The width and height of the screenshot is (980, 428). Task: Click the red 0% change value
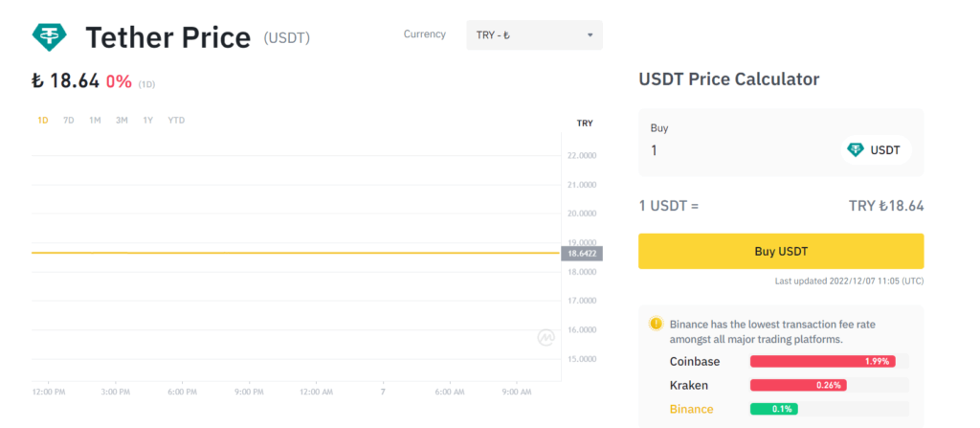pos(119,81)
